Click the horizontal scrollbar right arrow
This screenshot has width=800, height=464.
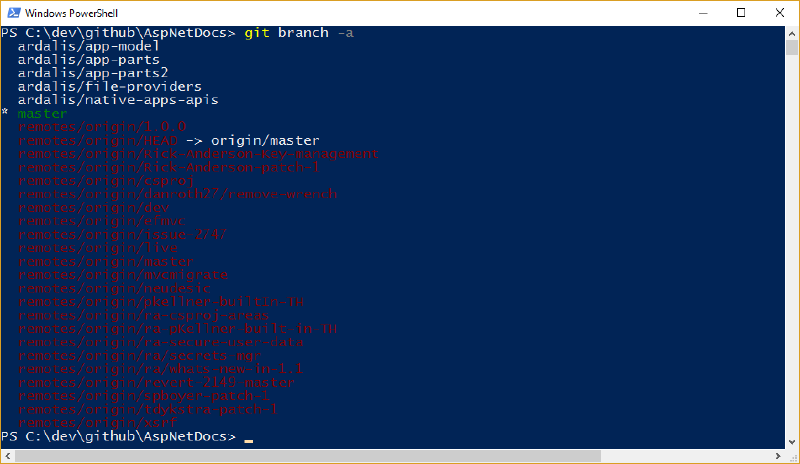[778, 456]
